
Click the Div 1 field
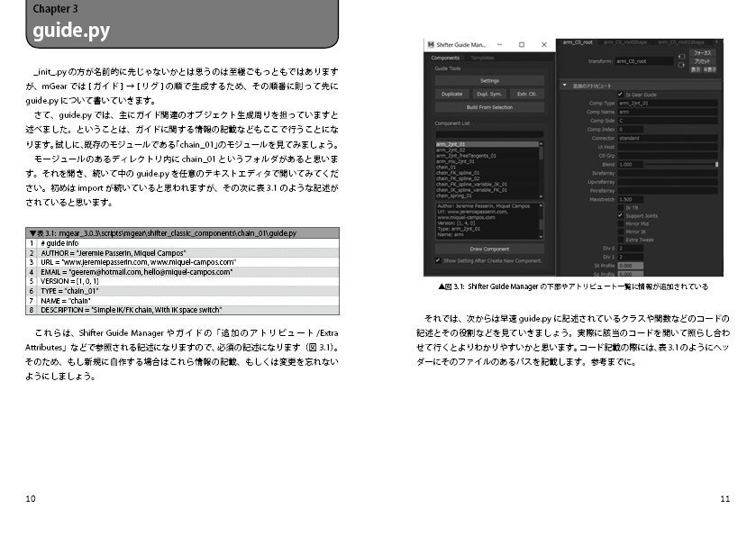coord(630,257)
